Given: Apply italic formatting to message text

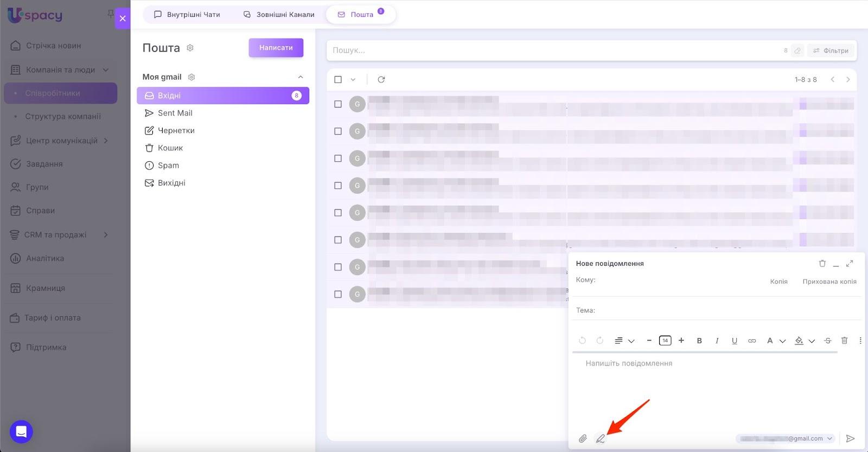Looking at the screenshot, I should [717, 341].
